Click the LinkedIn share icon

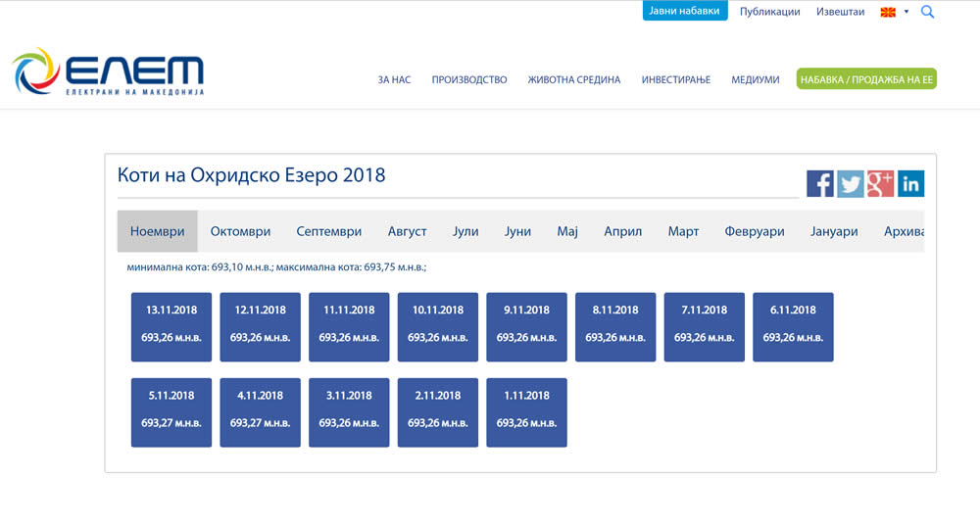(x=910, y=183)
